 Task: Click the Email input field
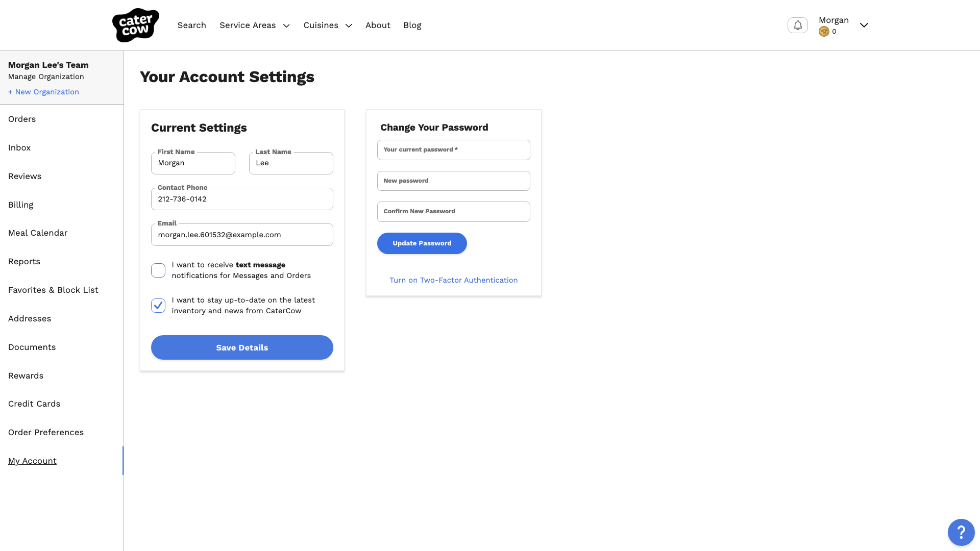pos(242,235)
